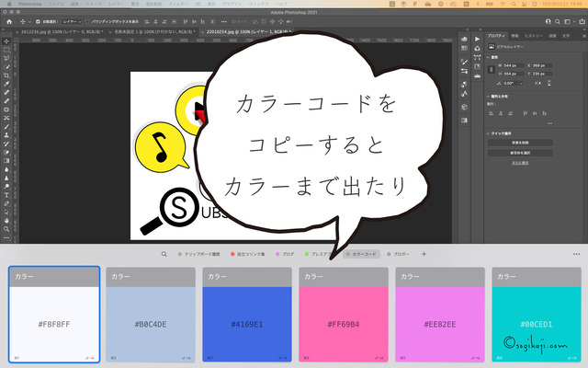The height and width of the screenshot is (368, 588).
Task: Switch to the 2612236.jpg document tab
Action: point(62,32)
